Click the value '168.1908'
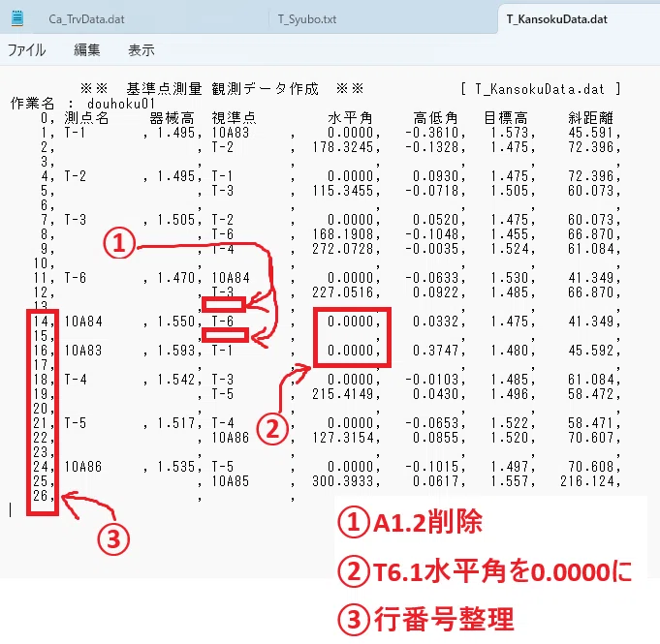The width and height of the screenshot is (660, 644). click(x=343, y=234)
